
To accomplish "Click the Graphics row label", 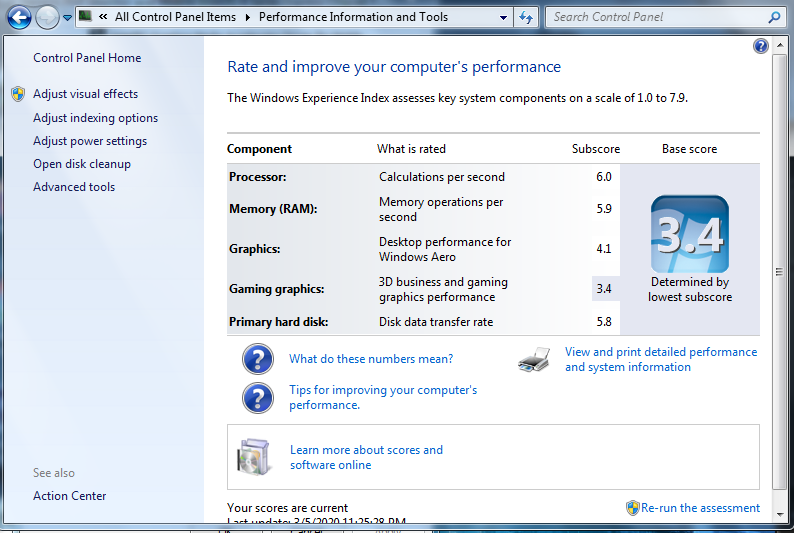I will coord(254,249).
